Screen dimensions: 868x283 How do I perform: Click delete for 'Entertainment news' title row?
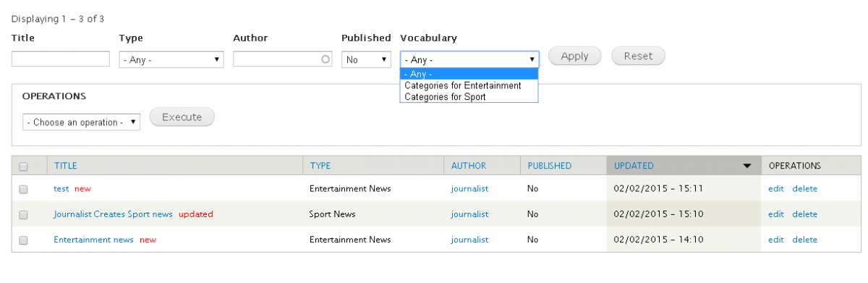coord(804,240)
